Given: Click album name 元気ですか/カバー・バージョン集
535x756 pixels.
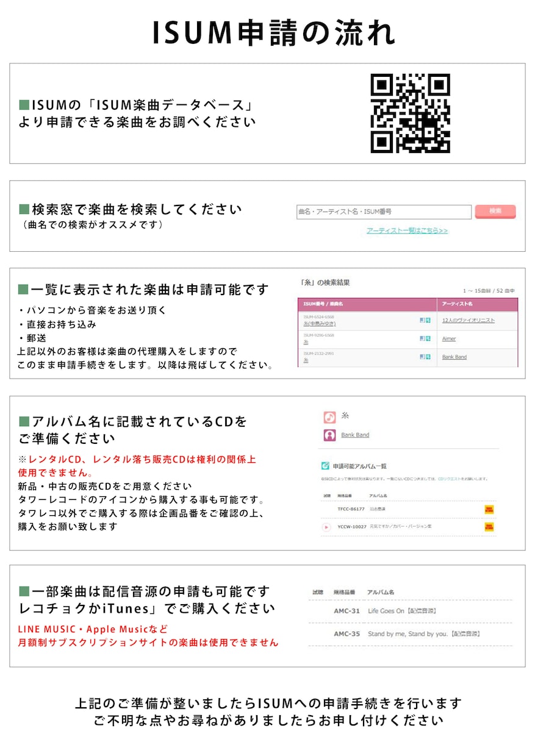Looking at the screenshot, I should point(401,526).
